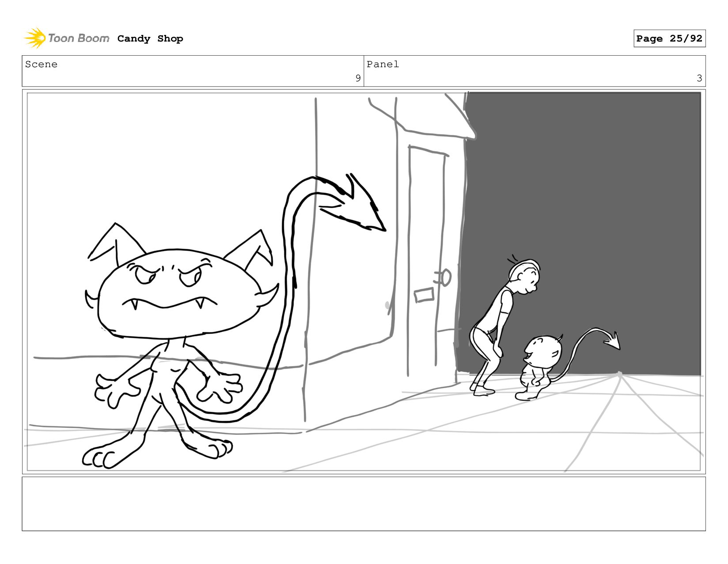Click the scene number '9'
728x564 pixels.
tap(358, 78)
